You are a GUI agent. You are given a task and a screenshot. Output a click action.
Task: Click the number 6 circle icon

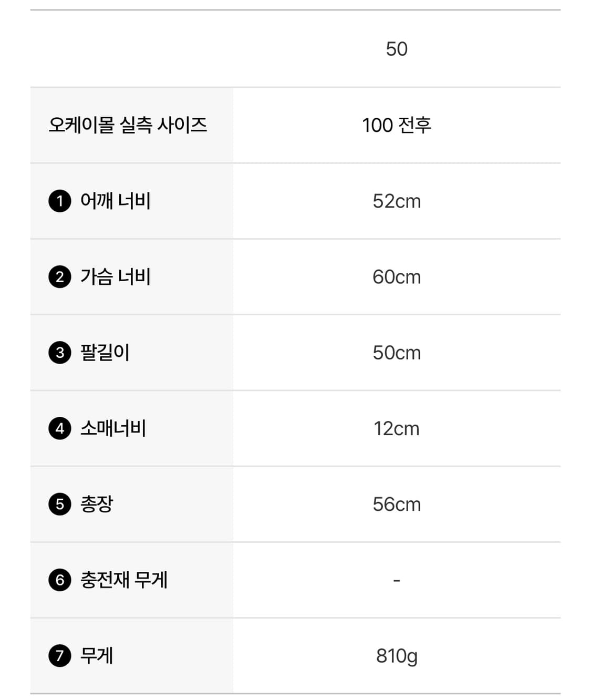coord(60,580)
